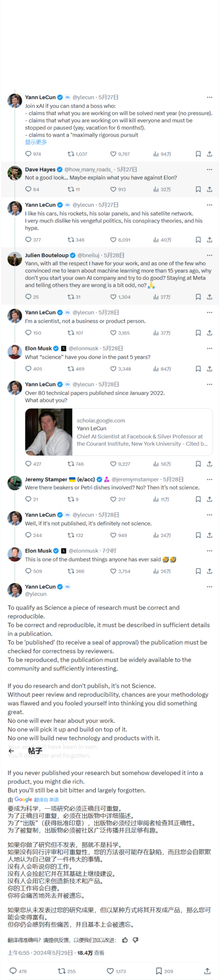Thumbs down the translation accuracy
Image resolution: width=221 pixels, height=980 pixels.
pos(135,940)
